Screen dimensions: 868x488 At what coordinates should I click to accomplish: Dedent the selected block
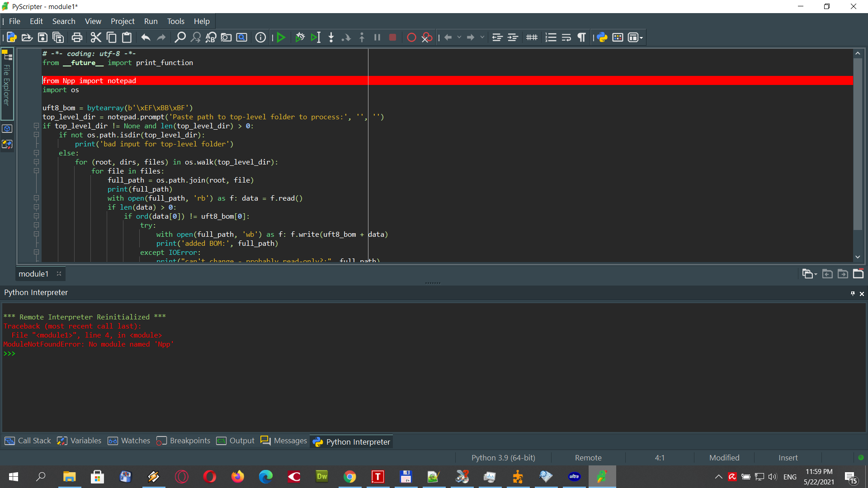497,38
